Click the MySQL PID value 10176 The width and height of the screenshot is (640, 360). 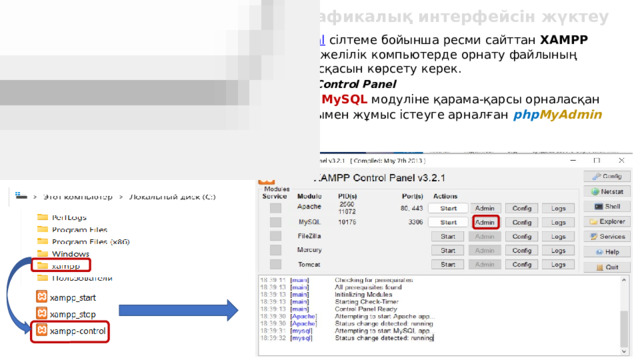tap(347, 222)
